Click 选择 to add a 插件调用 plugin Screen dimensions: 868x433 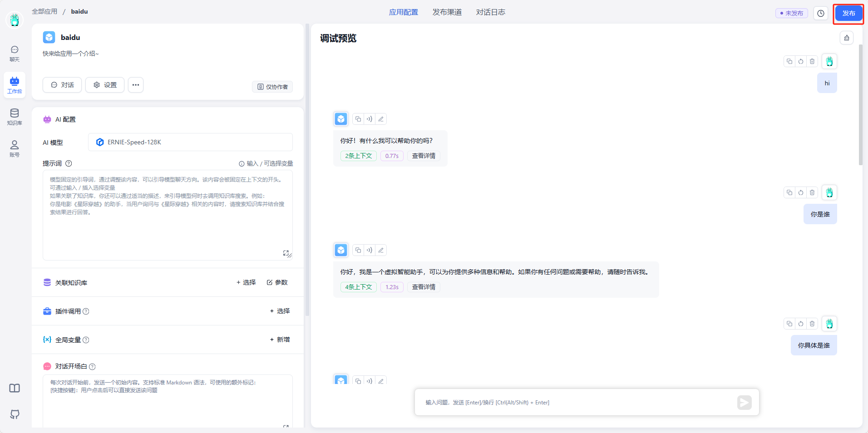[x=280, y=311]
